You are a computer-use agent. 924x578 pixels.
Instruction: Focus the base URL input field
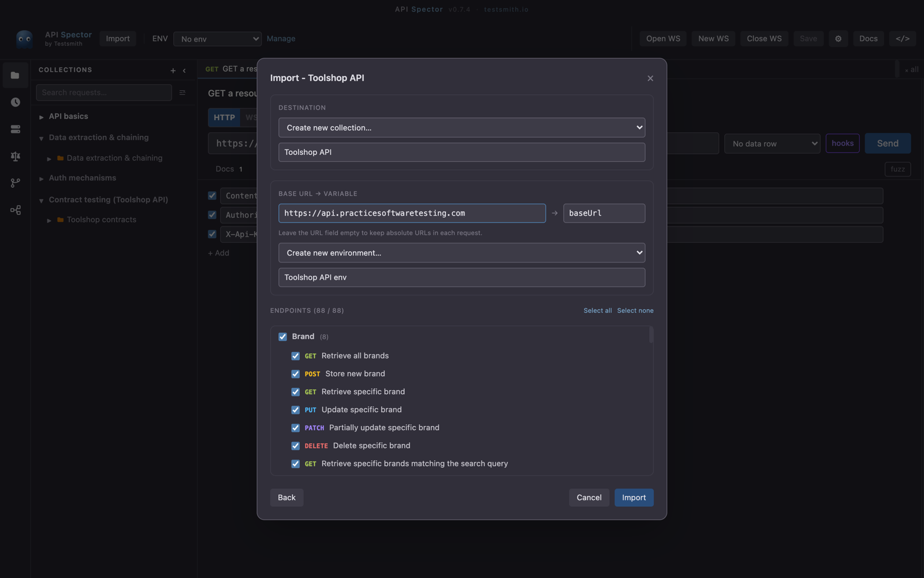pyautogui.click(x=412, y=213)
